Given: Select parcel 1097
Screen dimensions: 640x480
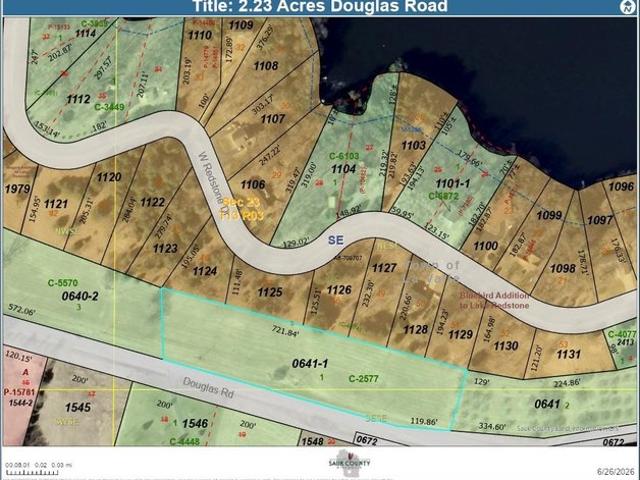Looking at the screenshot, I should click(600, 220).
